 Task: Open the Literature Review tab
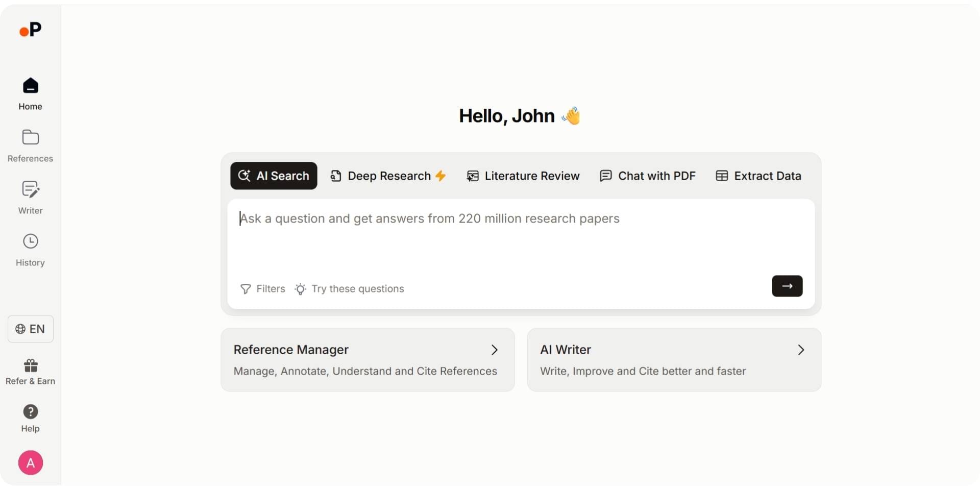[524, 176]
